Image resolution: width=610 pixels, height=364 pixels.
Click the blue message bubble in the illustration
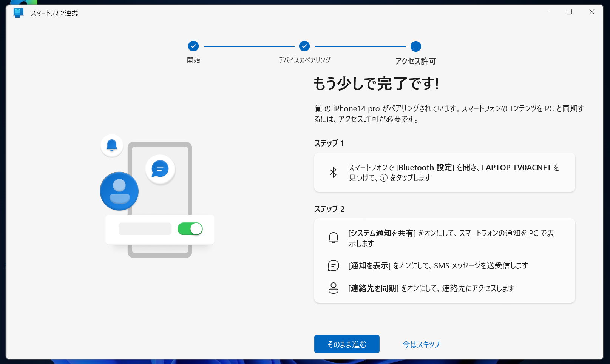(x=160, y=169)
